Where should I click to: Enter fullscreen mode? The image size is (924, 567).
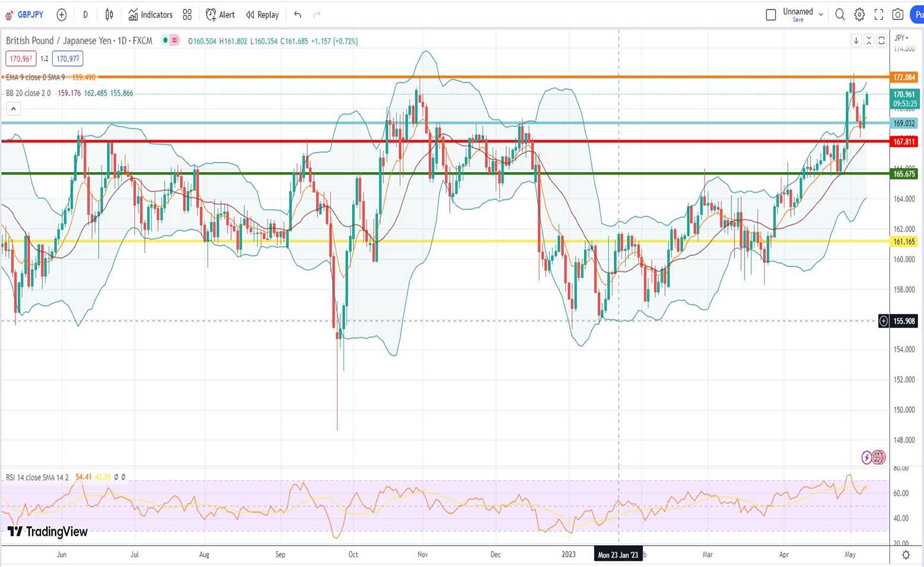click(879, 15)
